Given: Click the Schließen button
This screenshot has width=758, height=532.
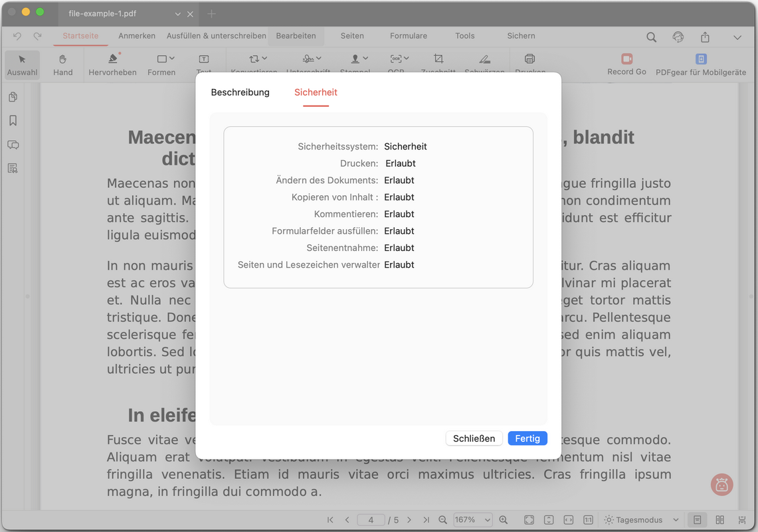Looking at the screenshot, I should pos(474,438).
